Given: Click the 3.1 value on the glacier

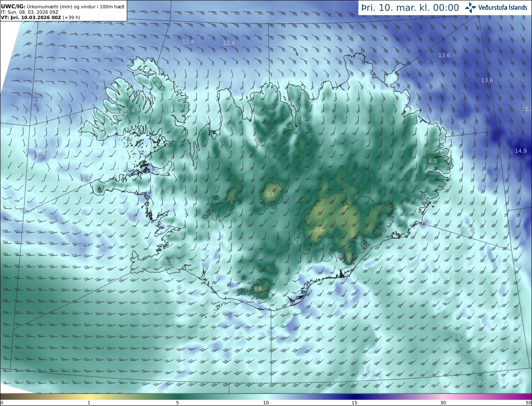Looking at the screenshot, I should tap(270, 194).
